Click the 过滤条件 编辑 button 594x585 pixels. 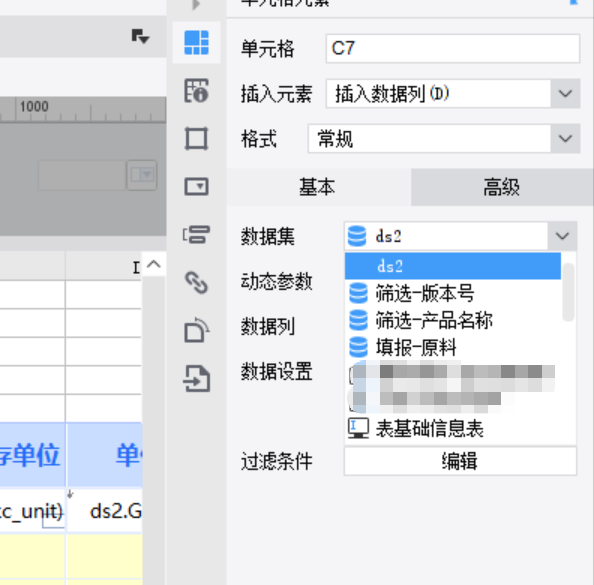(x=460, y=461)
